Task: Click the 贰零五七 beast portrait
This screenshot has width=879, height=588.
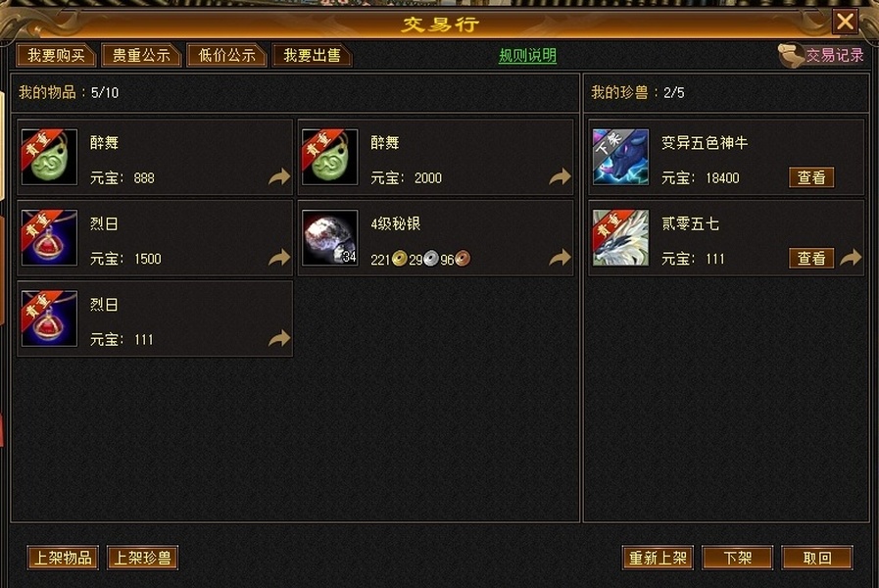Action: point(620,238)
